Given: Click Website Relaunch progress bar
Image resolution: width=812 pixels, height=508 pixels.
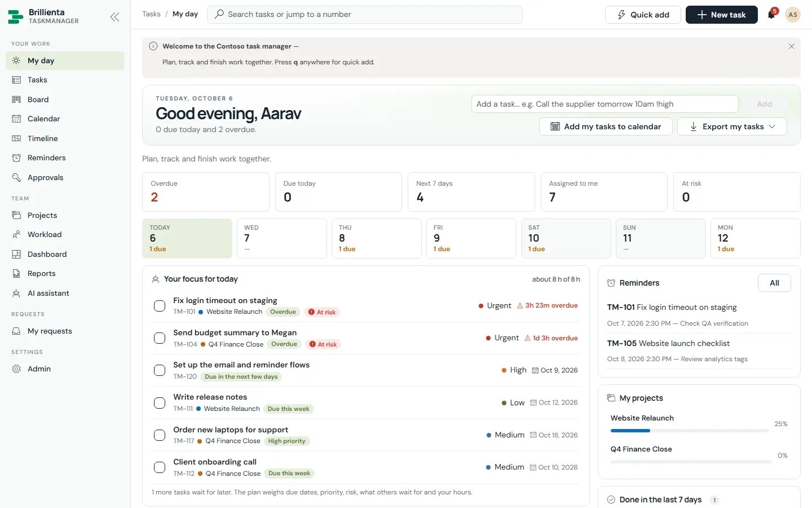Looking at the screenshot, I should coord(689,431).
